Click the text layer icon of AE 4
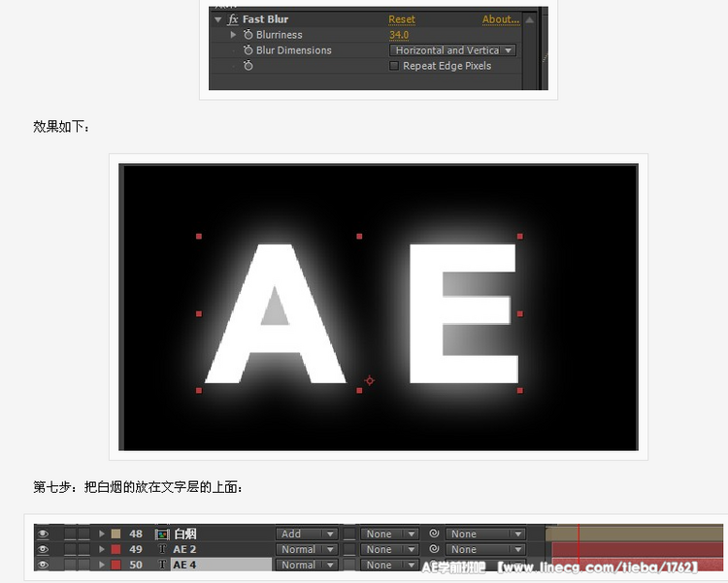 tap(162, 565)
